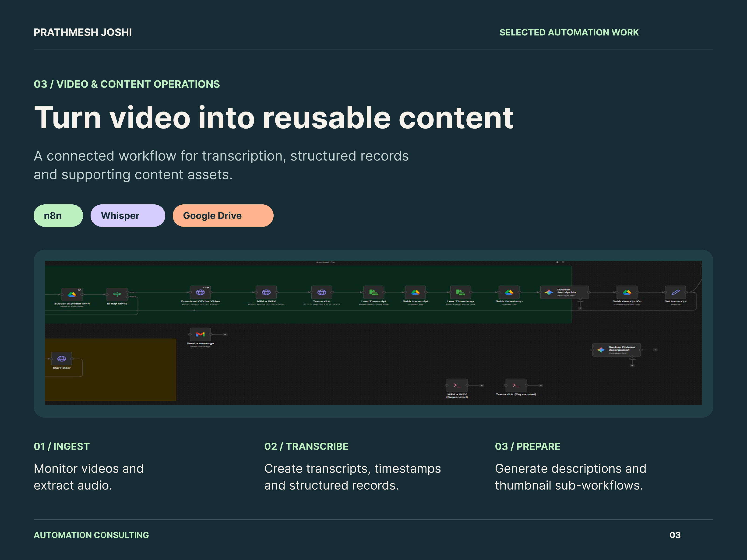The height and width of the screenshot is (560, 747).
Task: Add a tool under 'Backup Obtener descripción1'
Action: tap(632, 366)
